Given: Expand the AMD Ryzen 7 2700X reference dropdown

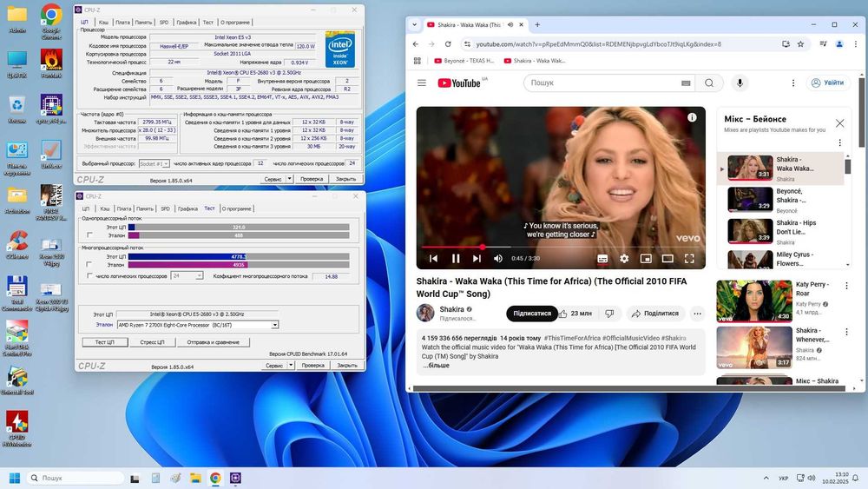Looking at the screenshot, I should point(275,325).
